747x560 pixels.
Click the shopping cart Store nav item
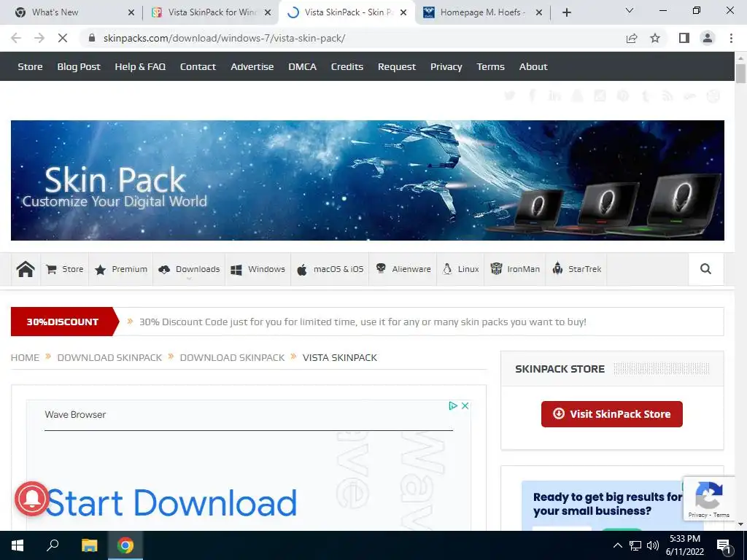[64, 269]
